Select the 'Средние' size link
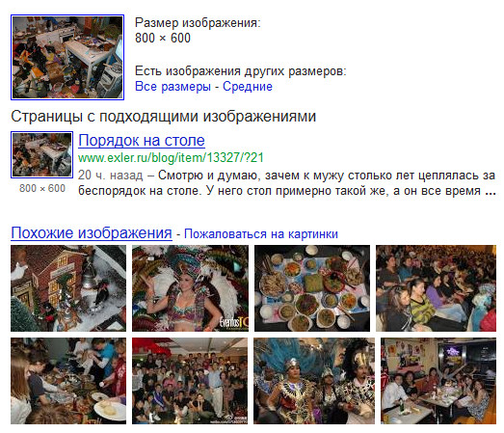The width and height of the screenshot is (504, 433). pyautogui.click(x=248, y=87)
